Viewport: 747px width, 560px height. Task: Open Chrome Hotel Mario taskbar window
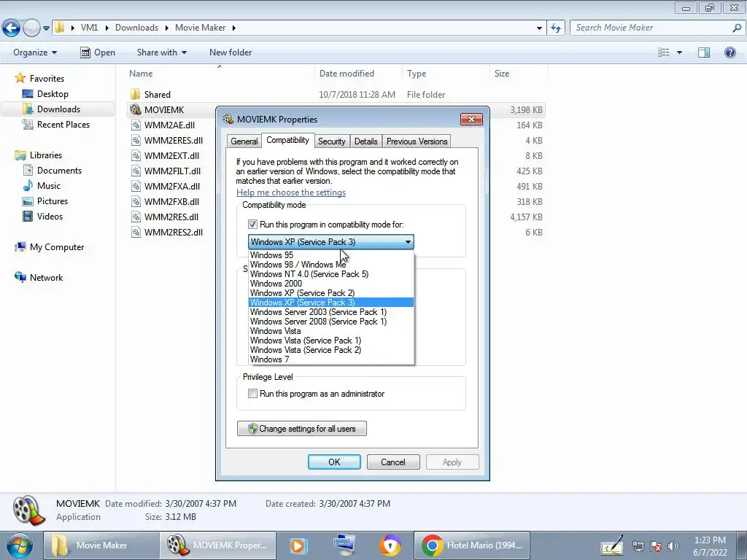472,545
